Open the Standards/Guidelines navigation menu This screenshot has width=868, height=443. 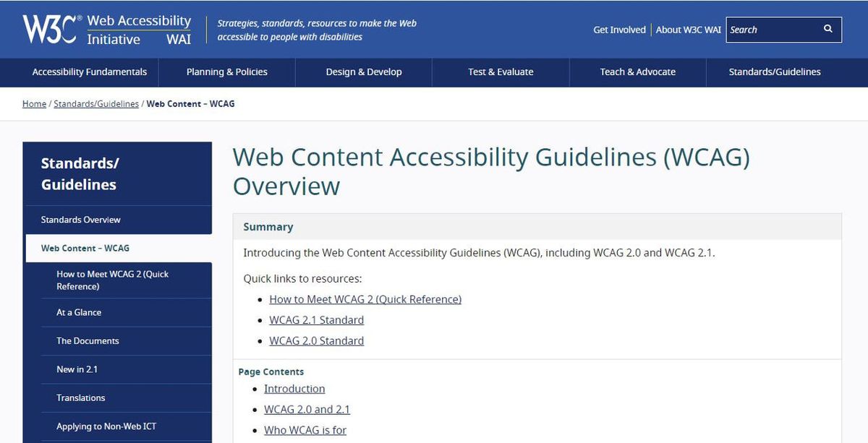click(774, 72)
